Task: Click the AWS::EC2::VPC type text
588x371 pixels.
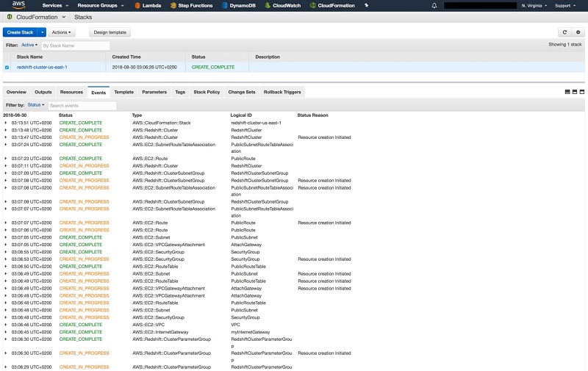Action: coord(148,325)
